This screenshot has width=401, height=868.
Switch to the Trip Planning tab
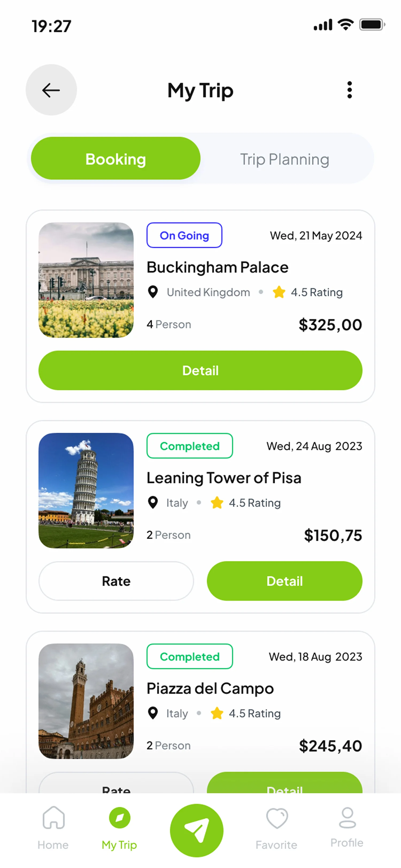click(284, 159)
